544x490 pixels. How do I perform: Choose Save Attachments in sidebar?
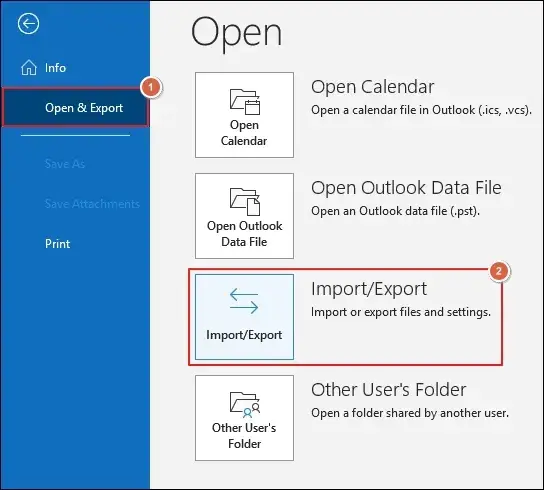pos(92,204)
